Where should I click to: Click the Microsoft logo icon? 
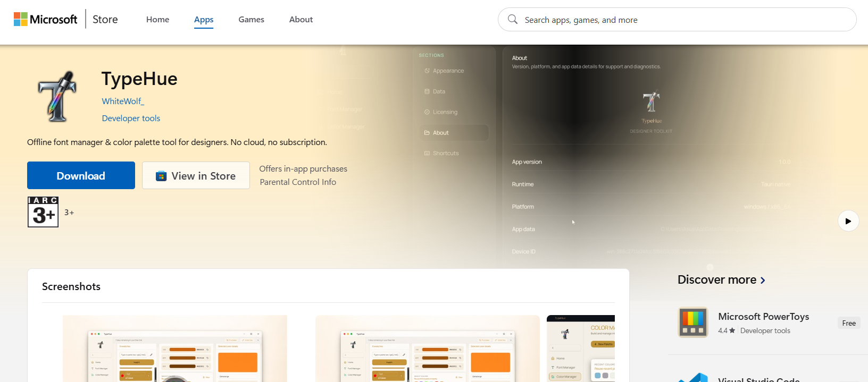tap(21, 19)
